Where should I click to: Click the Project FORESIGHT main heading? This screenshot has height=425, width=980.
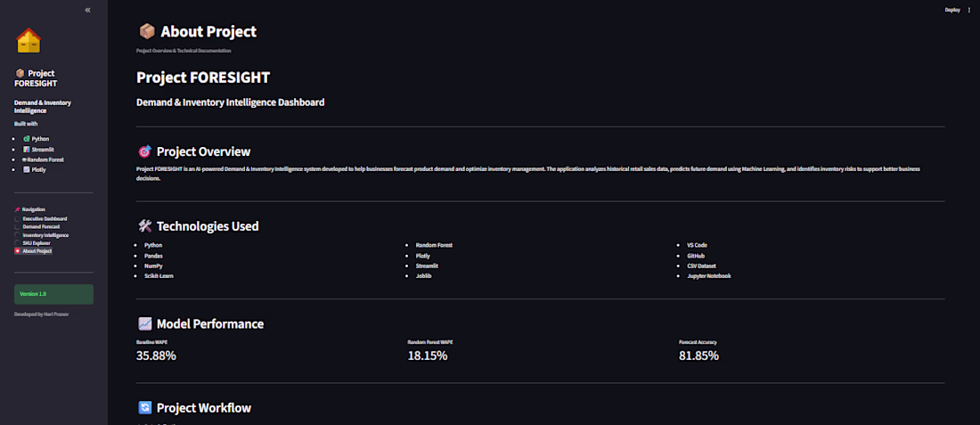203,78
